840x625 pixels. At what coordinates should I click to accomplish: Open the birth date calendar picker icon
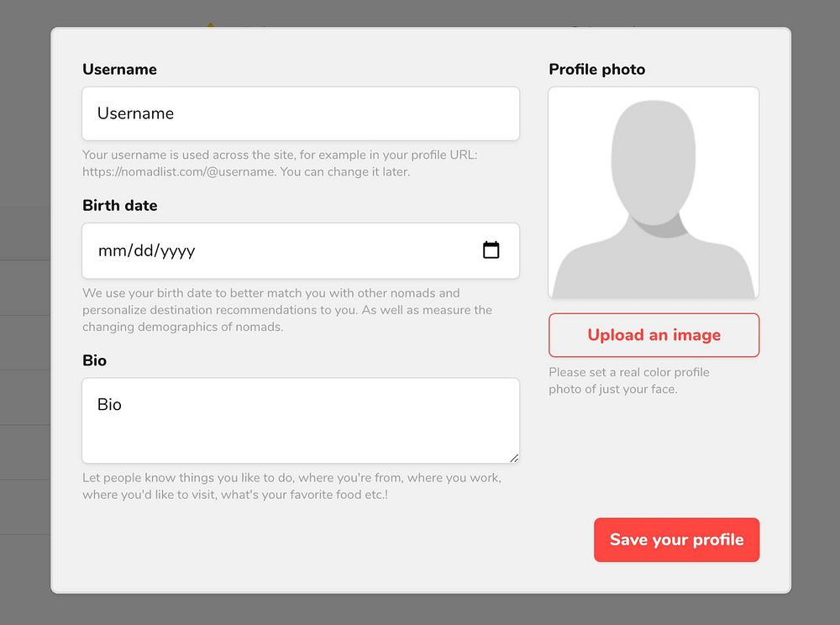(491, 250)
